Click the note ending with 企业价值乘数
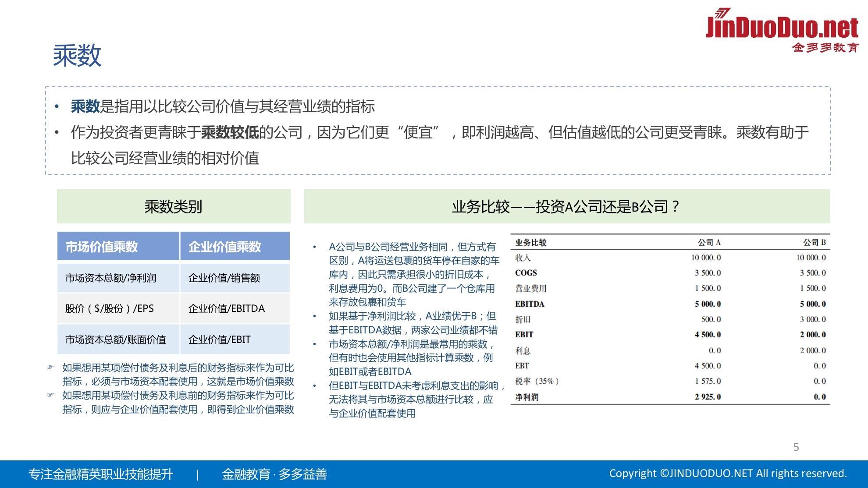The width and height of the screenshot is (868, 488). [178, 402]
